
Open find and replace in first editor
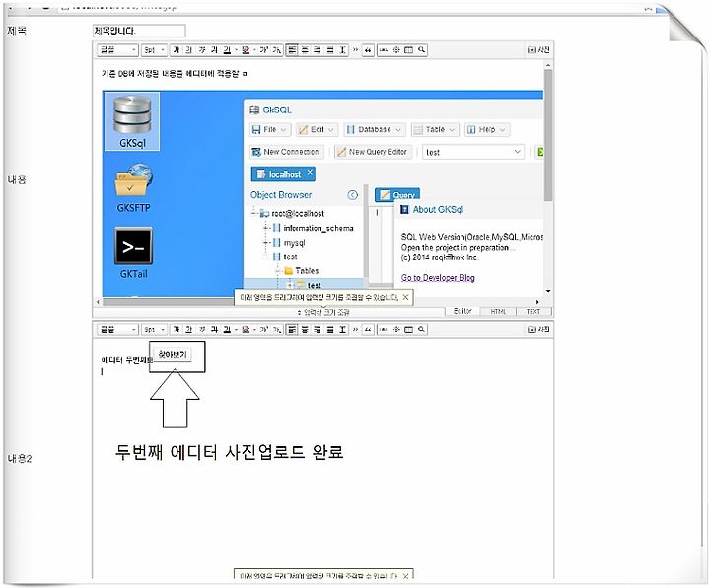[x=422, y=50]
